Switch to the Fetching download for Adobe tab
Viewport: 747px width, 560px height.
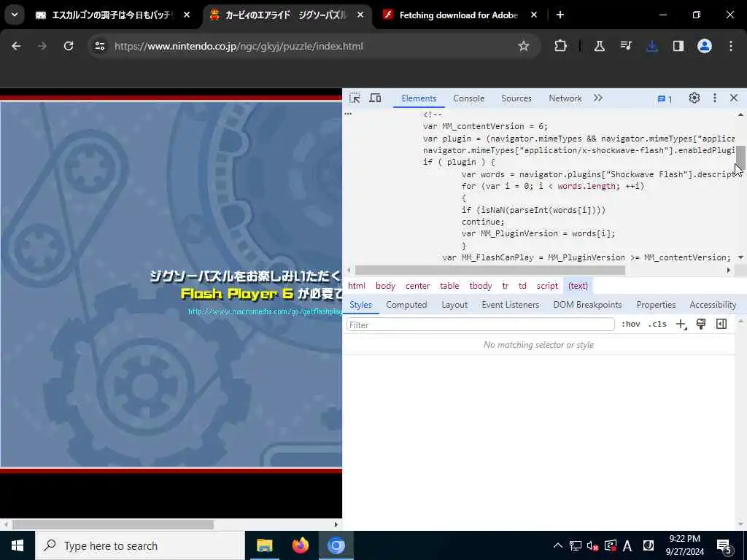pos(460,15)
